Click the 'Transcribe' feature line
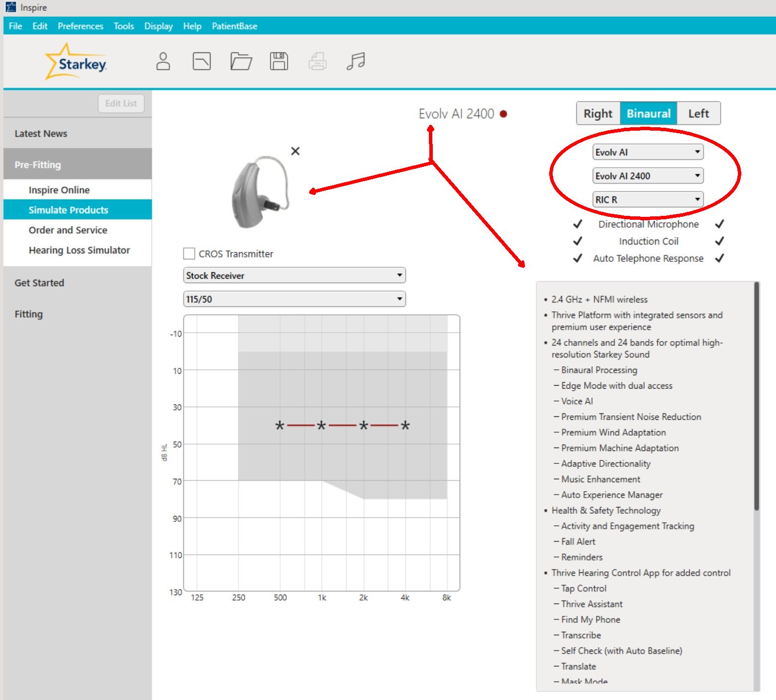The height and width of the screenshot is (700, 776). [x=581, y=635]
